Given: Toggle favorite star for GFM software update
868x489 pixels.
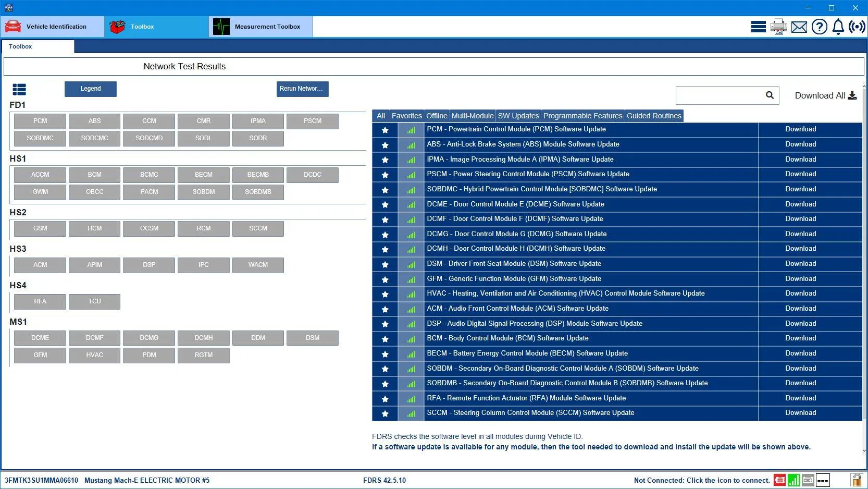Looking at the screenshot, I should click(385, 279).
